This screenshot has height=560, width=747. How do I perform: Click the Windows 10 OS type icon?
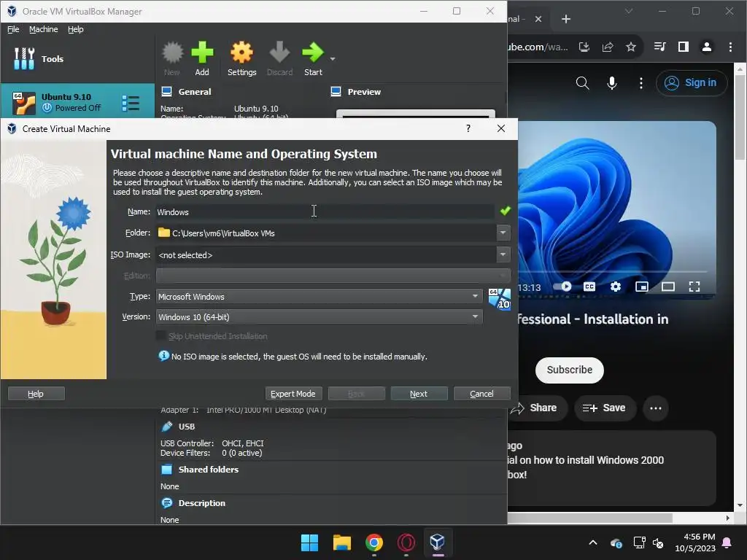tap(499, 299)
